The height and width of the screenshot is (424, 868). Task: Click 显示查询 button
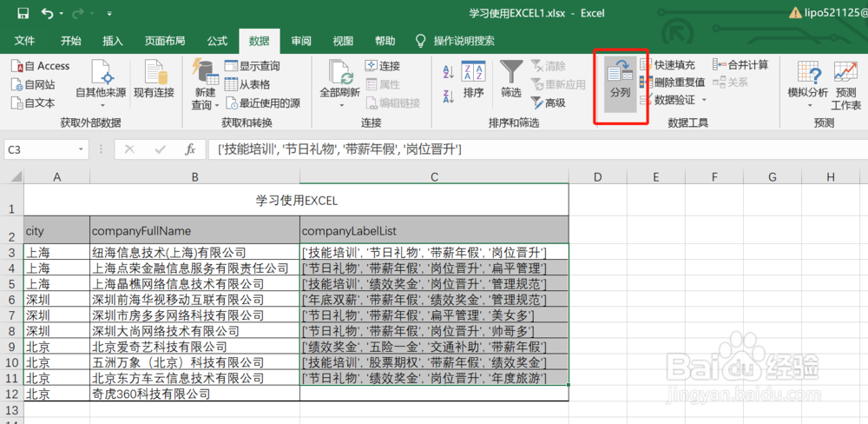(253, 66)
